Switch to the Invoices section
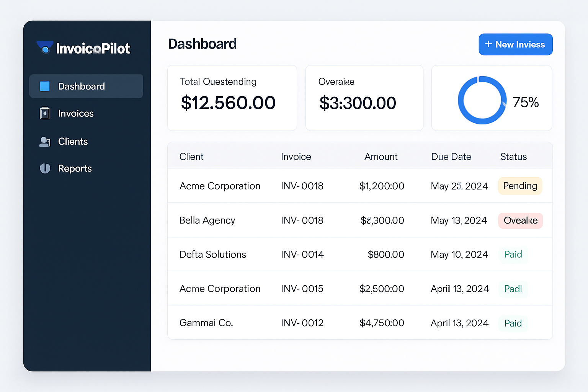The image size is (588, 392). coord(75,113)
